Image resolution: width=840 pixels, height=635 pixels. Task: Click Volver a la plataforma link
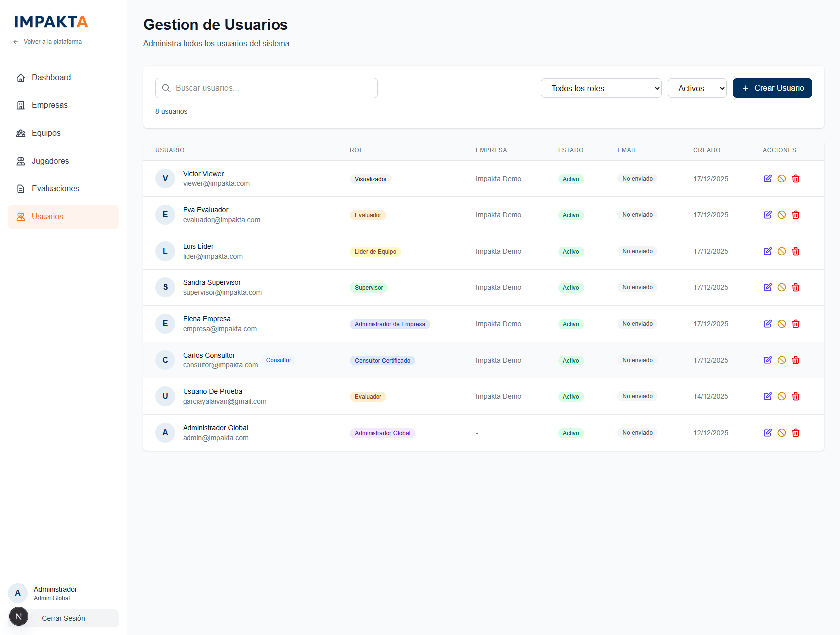point(52,42)
